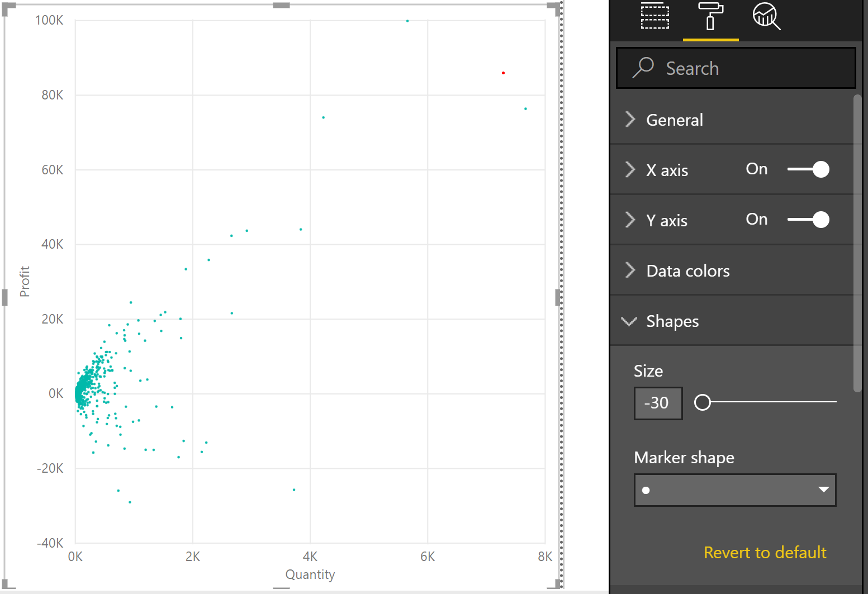This screenshot has width=868, height=594.
Task: Switch to the Format pane with the paint roller icon
Action: [710, 17]
